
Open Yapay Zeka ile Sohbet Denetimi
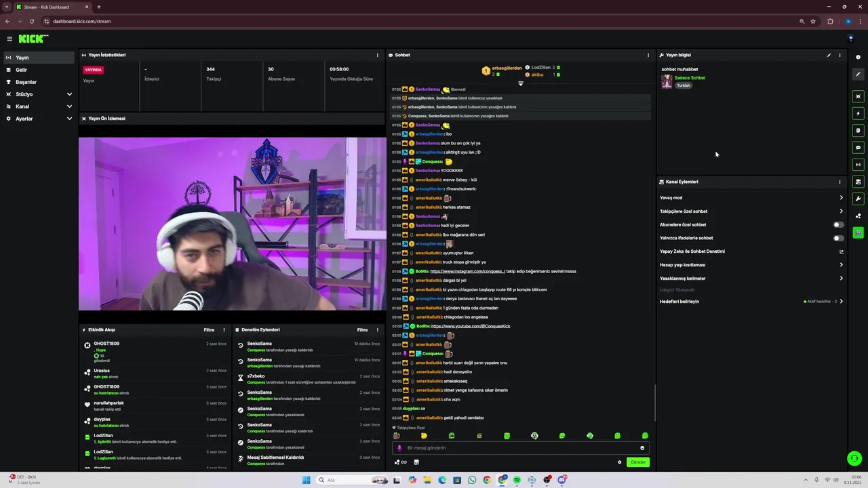pos(751,251)
